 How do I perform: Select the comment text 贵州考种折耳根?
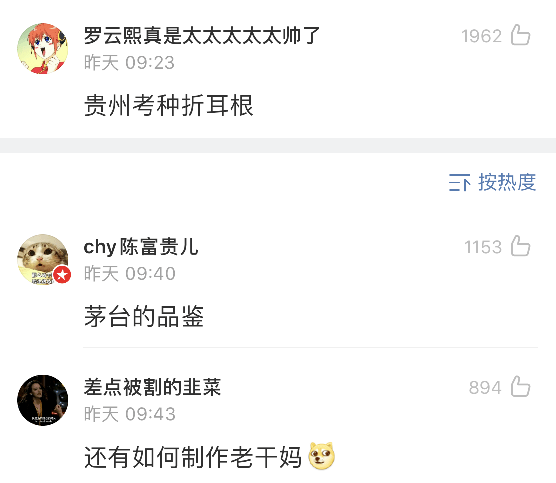click(169, 106)
